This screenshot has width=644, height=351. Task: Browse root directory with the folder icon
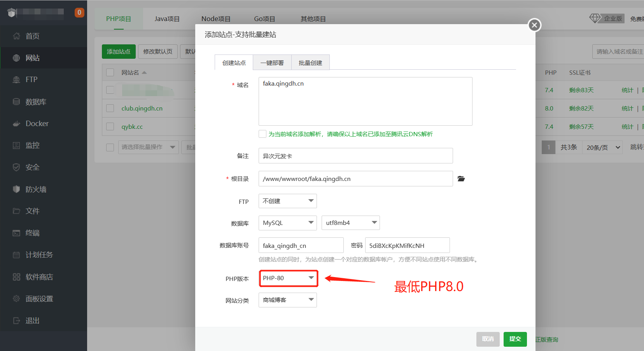pyautogui.click(x=461, y=179)
